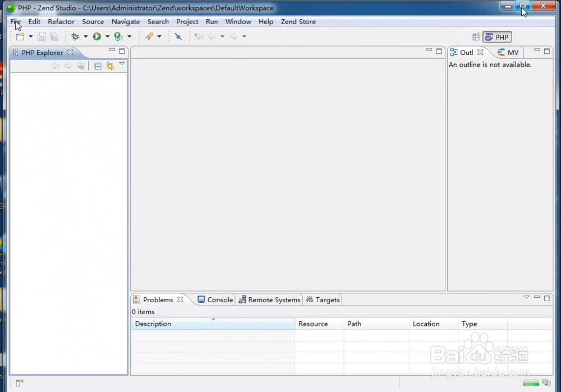Click the Save icon in toolbar
This screenshot has height=392, width=561.
pyautogui.click(x=42, y=36)
